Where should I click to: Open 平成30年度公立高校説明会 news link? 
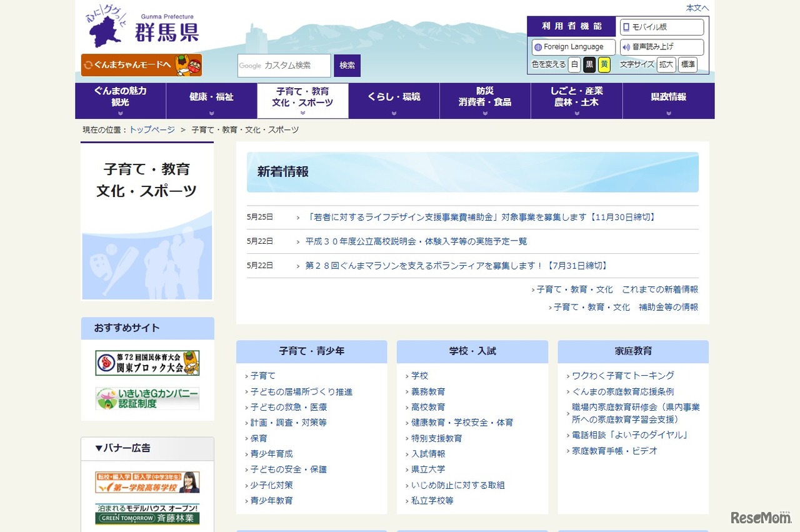tap(416, 241)
